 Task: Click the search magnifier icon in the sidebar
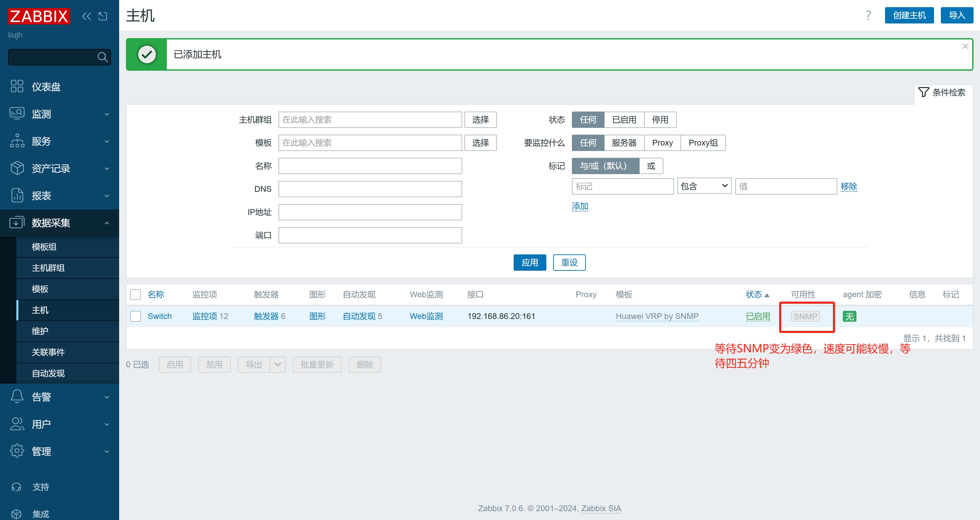[102, 57]
